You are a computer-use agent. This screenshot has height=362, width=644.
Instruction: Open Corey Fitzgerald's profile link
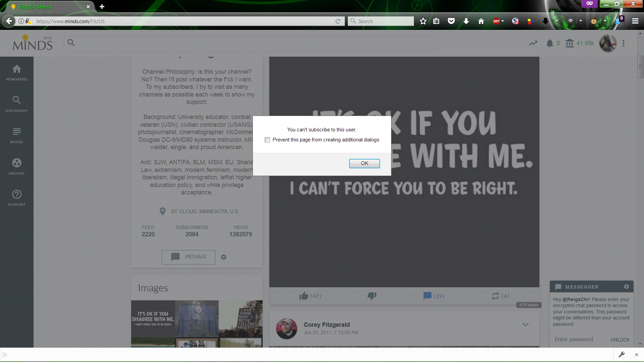[327, 325]
